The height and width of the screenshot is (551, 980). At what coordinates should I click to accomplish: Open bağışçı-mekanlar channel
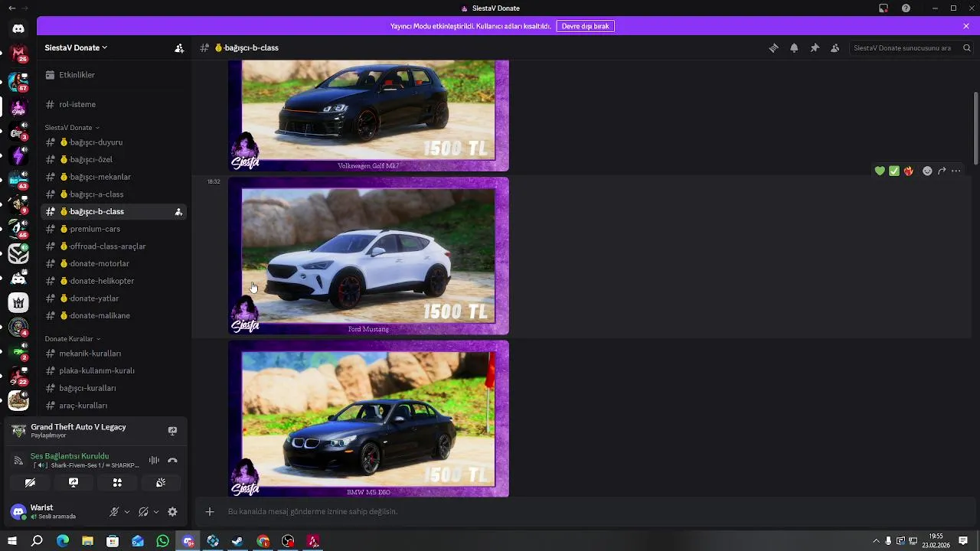[x=114, y=177]
